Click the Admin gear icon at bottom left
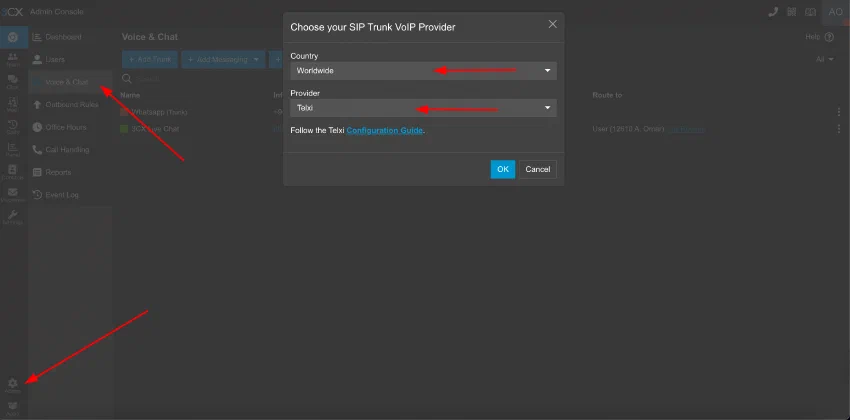The width and height of the screenshot is (850, 420). point(12,386)
